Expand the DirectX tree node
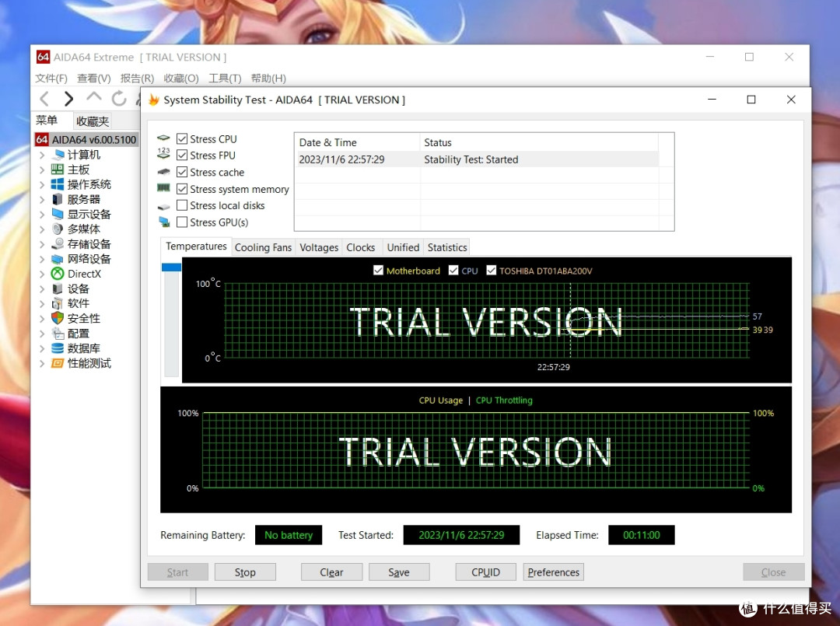 [x=42, y=275]
